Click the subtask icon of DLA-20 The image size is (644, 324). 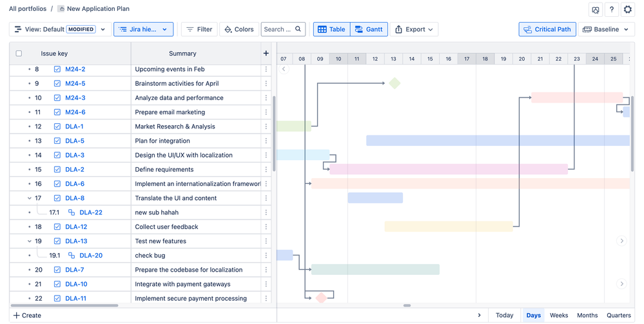(72, 256)
